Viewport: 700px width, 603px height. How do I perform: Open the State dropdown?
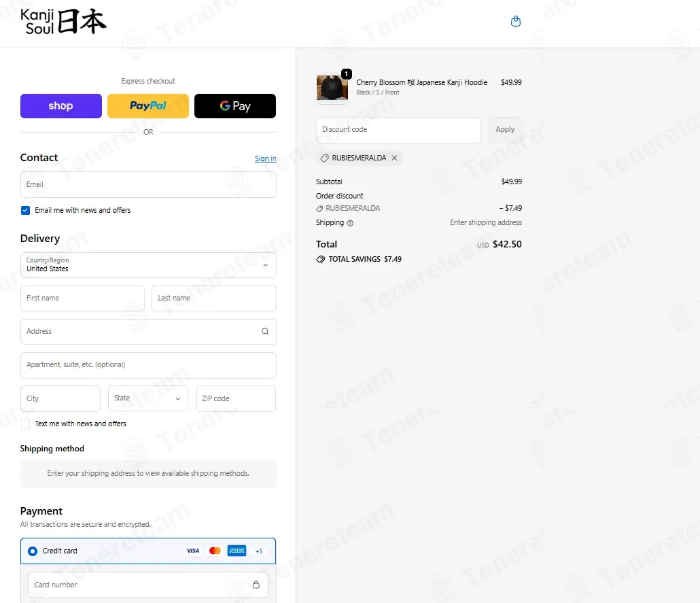point(147,398)
